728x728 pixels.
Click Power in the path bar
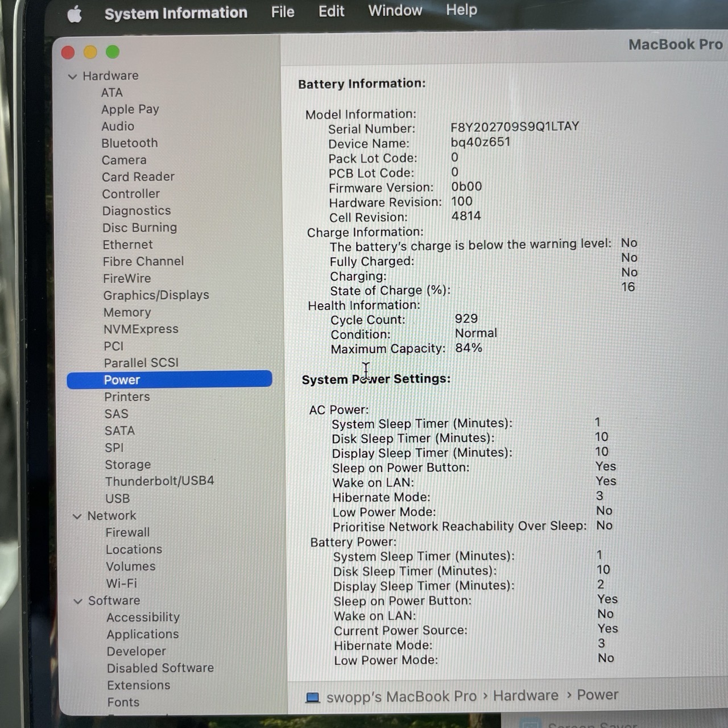598,695
